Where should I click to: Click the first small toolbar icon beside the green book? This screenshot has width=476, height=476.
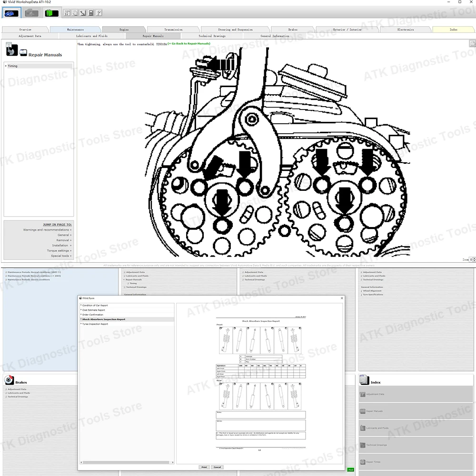pyautogui.click(x=67, y=13)
